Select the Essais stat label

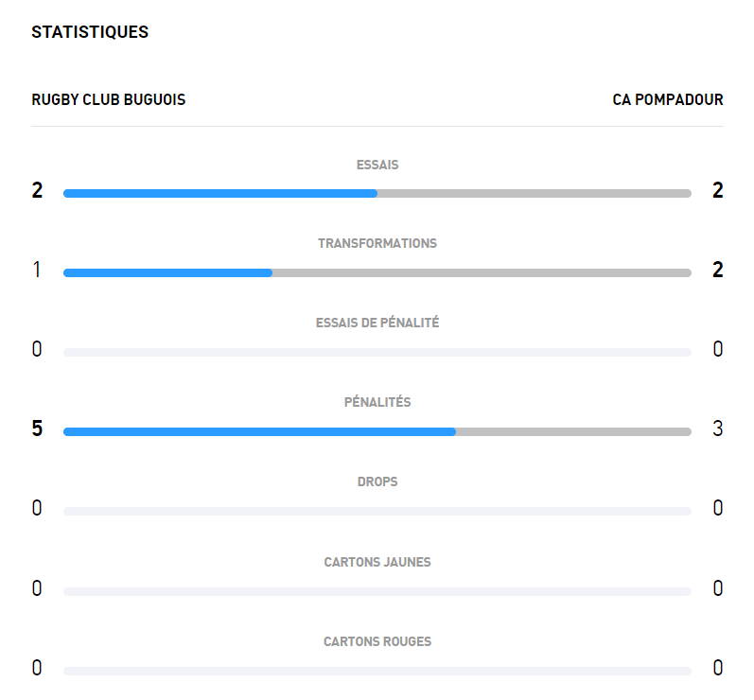pos(377,165)
